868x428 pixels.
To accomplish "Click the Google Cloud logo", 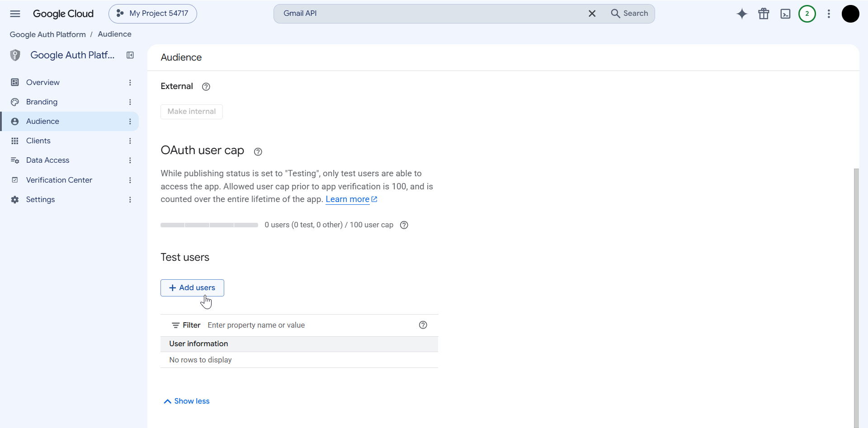I will tap(63, 14).
